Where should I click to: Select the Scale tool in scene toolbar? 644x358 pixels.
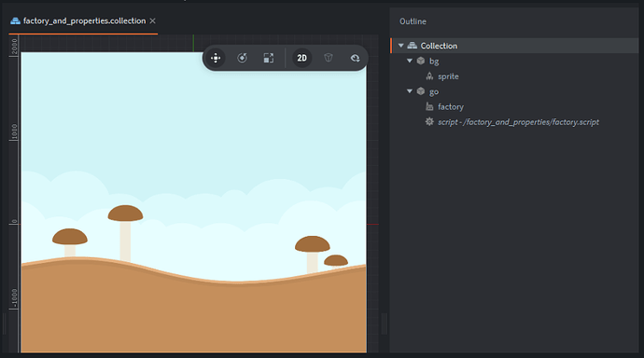(269, 58)
